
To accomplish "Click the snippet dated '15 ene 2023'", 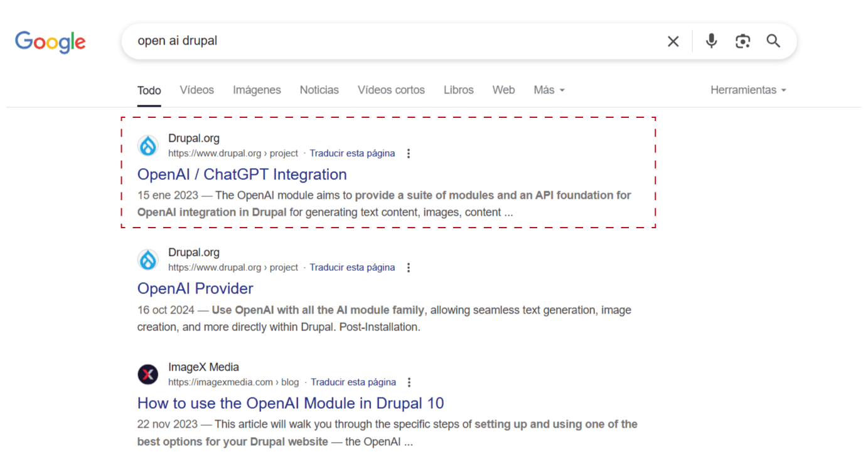I will tap(384, 204).
